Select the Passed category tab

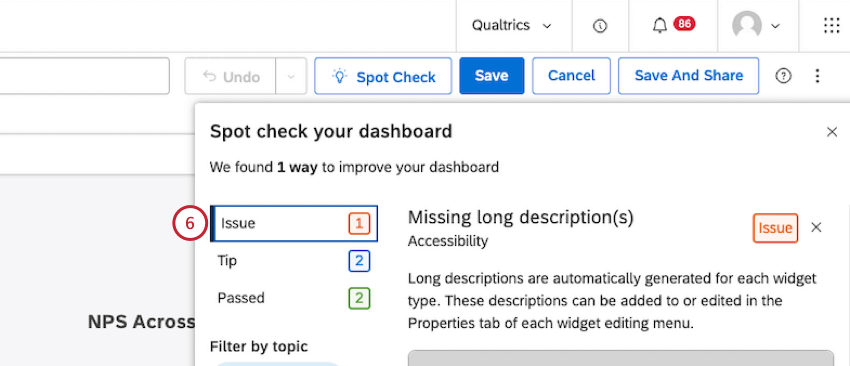click(x=294, y=298)
